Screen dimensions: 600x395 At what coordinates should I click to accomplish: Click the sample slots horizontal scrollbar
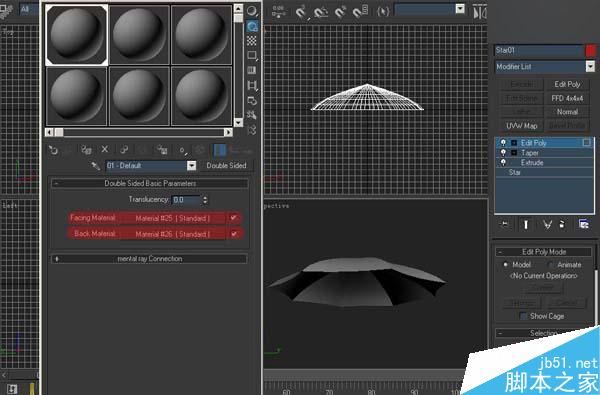pos(139,132)
